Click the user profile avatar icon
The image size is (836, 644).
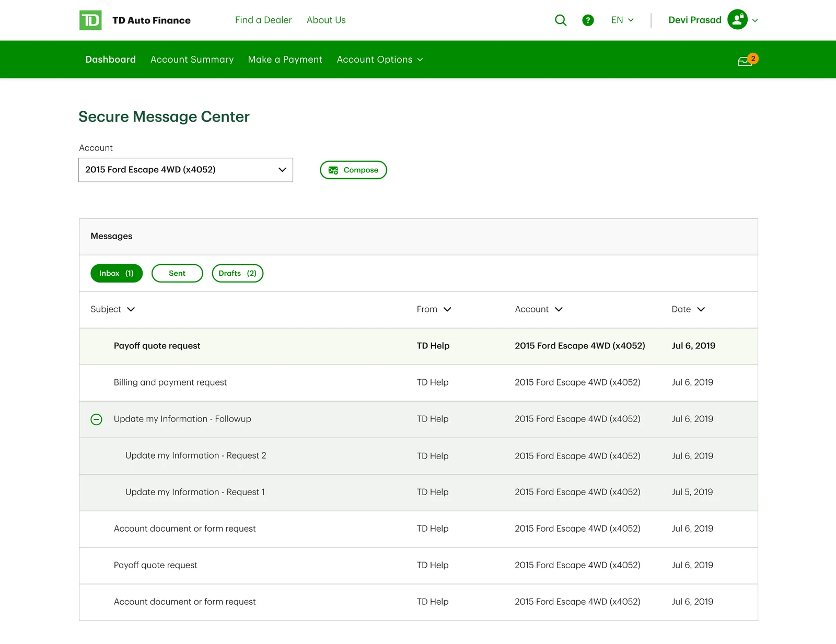(x=737, y=20)
